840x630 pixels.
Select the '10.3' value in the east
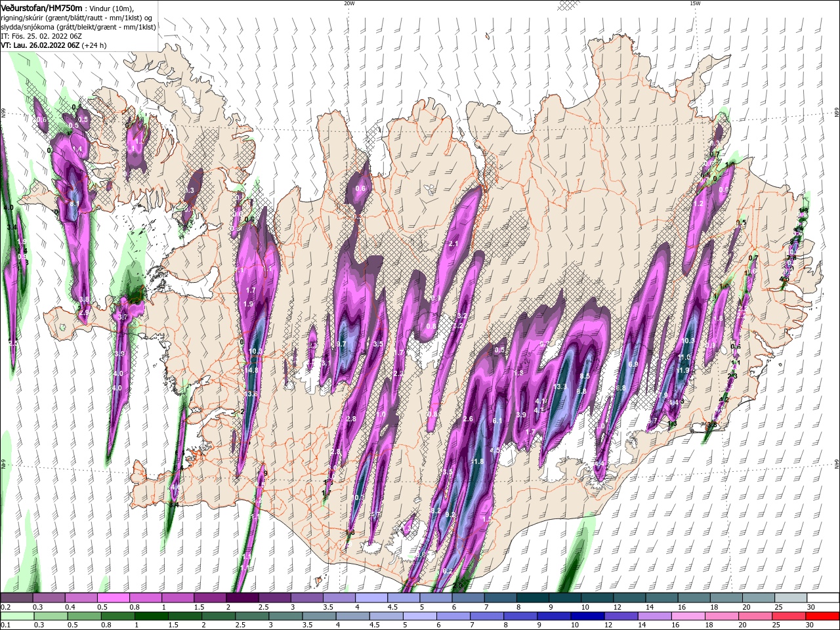pyautogui.click(x=688, y=341)
